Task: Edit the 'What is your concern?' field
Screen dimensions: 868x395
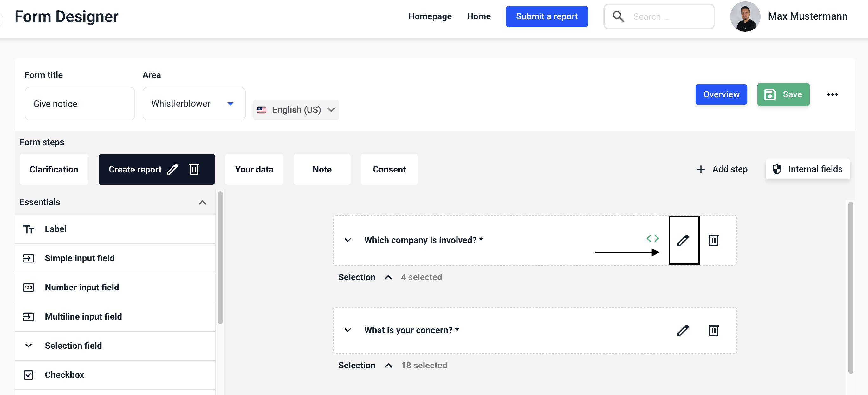Action: pyautogui.click(x=683, y=330)
